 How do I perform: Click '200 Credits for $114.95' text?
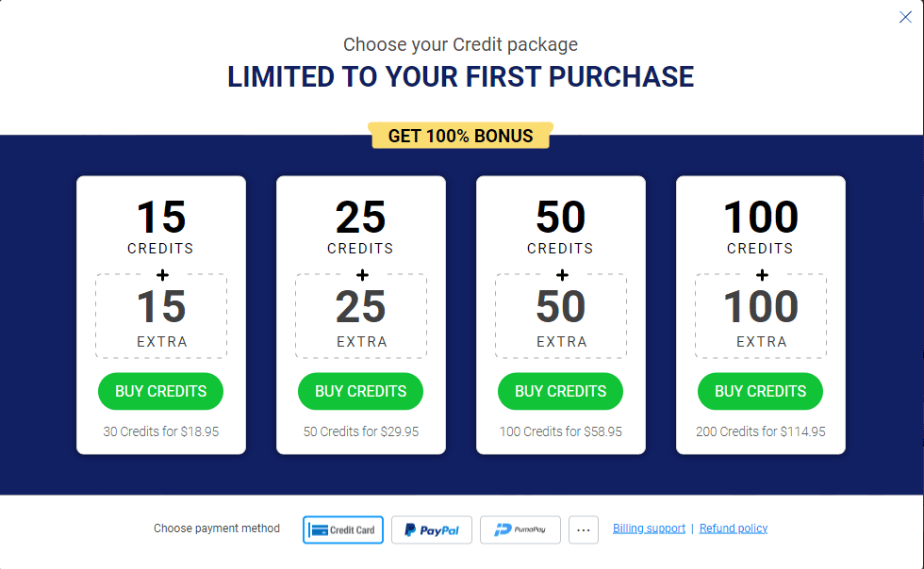pos(761,431)
